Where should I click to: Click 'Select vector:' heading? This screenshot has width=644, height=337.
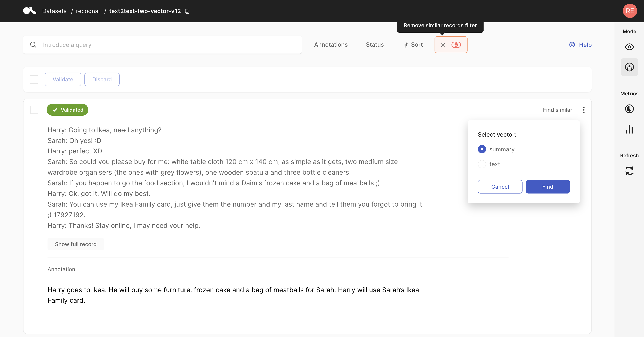coord(497,135)
